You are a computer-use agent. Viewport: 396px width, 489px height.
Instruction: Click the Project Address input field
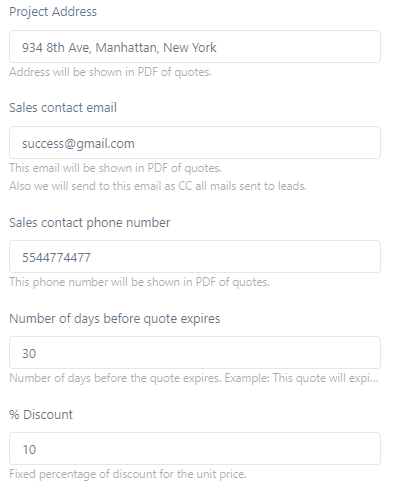(195, 47)
